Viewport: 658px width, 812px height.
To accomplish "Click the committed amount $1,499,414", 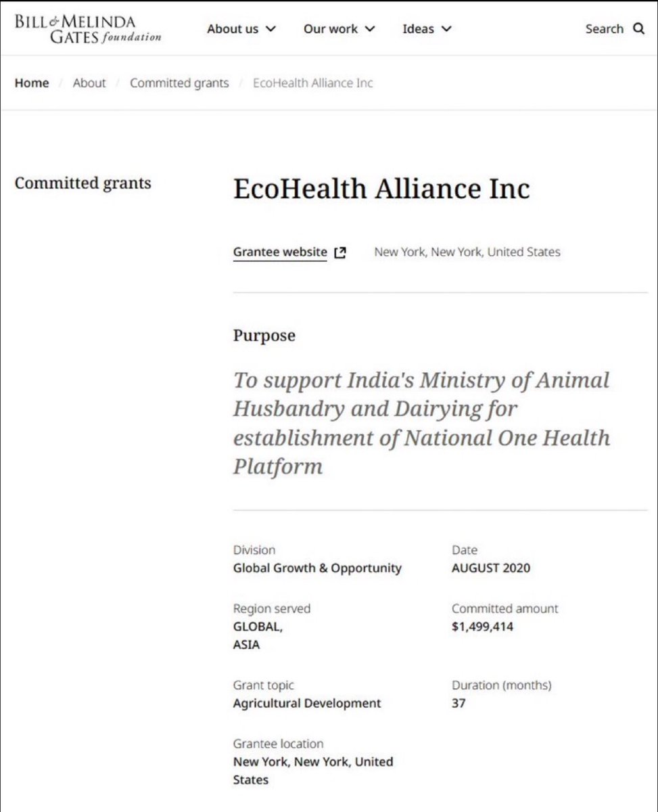I will point(482,627).
